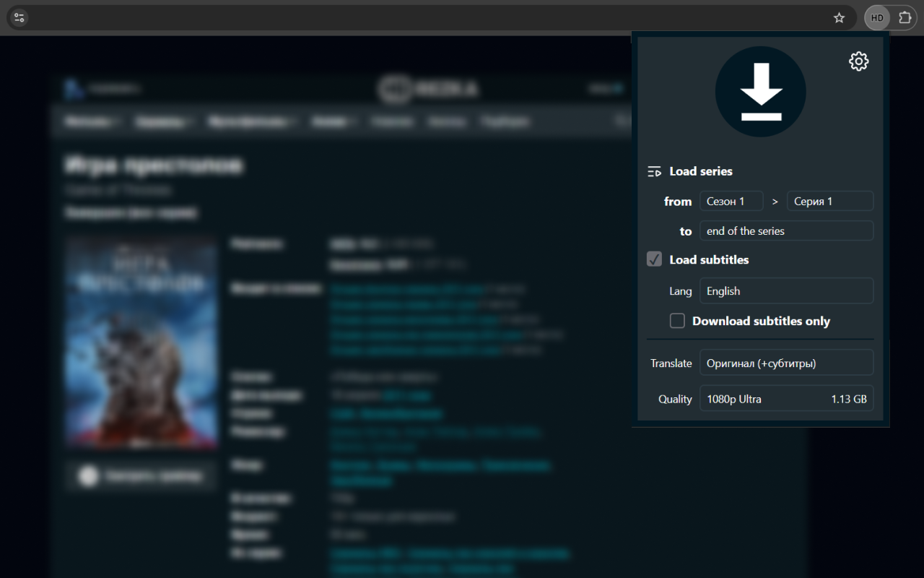Image resolution: width=924 pixels, height=578 pixels.
Task: Click the Translate label
Action: coord(671,363)
